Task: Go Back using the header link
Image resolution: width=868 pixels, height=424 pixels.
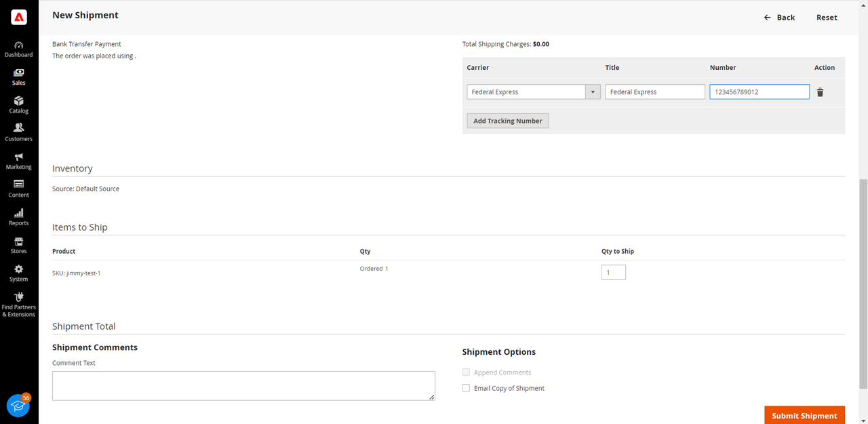Action: coord(779,18)
